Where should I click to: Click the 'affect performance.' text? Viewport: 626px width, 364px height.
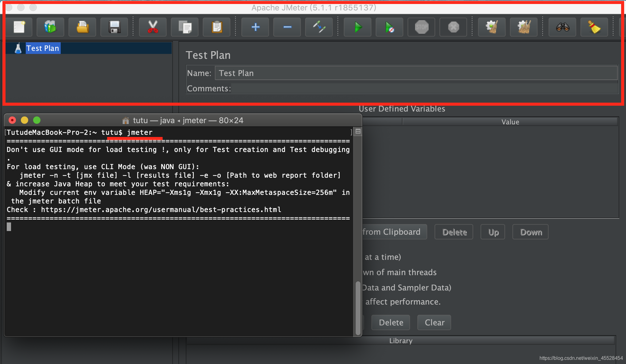(403, 302)
